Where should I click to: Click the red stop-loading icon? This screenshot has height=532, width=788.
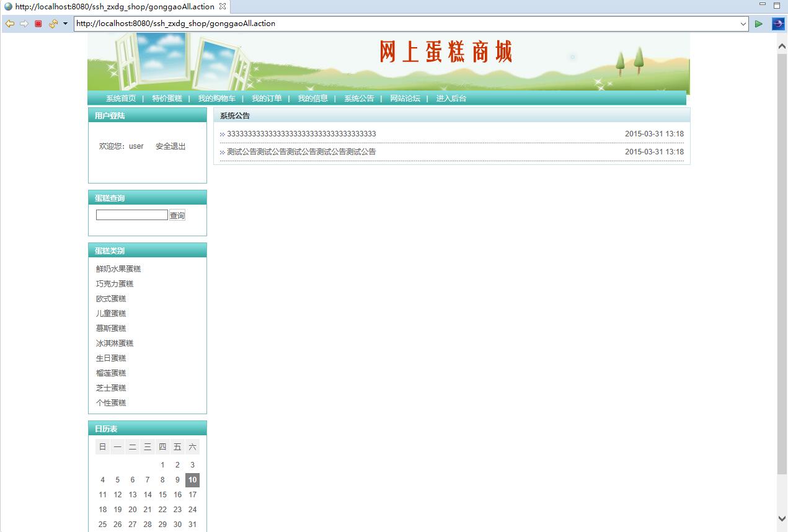pos(37,24)
